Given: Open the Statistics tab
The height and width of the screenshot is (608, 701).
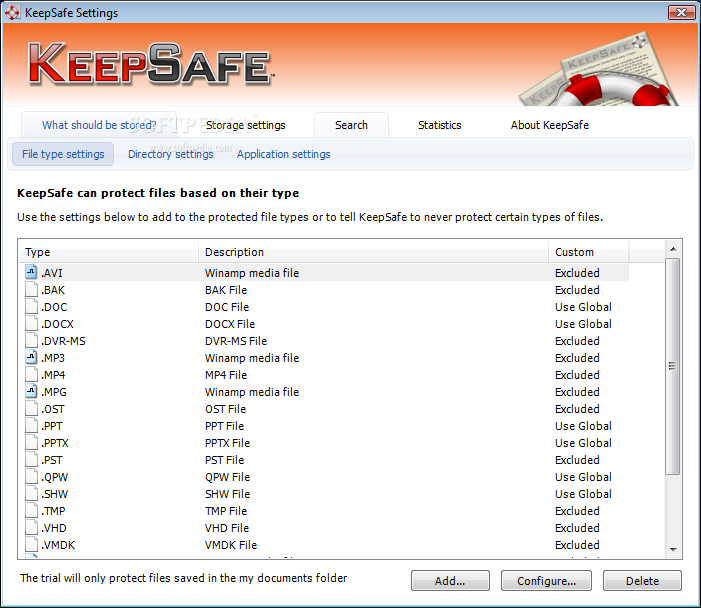Looking at the screenshot, I should tap(439, 125).
